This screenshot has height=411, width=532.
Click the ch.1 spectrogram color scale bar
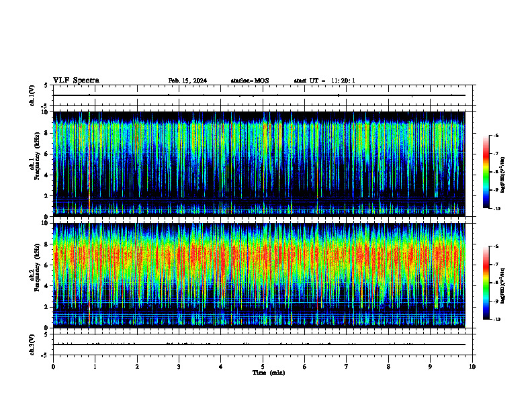(486, 172)
